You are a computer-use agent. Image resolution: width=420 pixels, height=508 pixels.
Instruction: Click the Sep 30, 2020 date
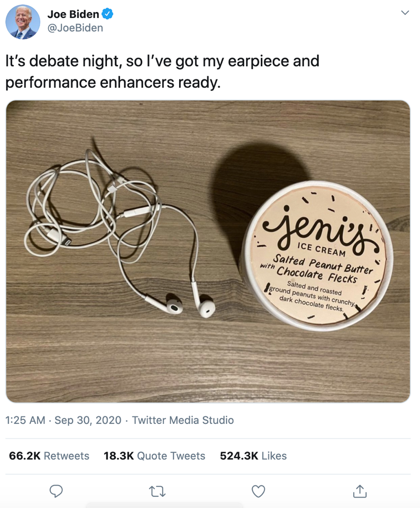88,420
